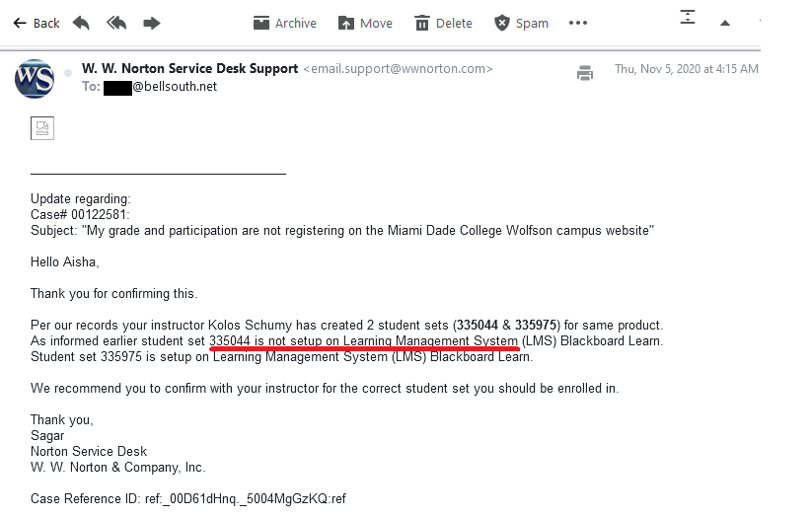Viewport: 812px width, 518px height.
Task: Open the more actions ellipsis menu
Action: coord(578,23)
